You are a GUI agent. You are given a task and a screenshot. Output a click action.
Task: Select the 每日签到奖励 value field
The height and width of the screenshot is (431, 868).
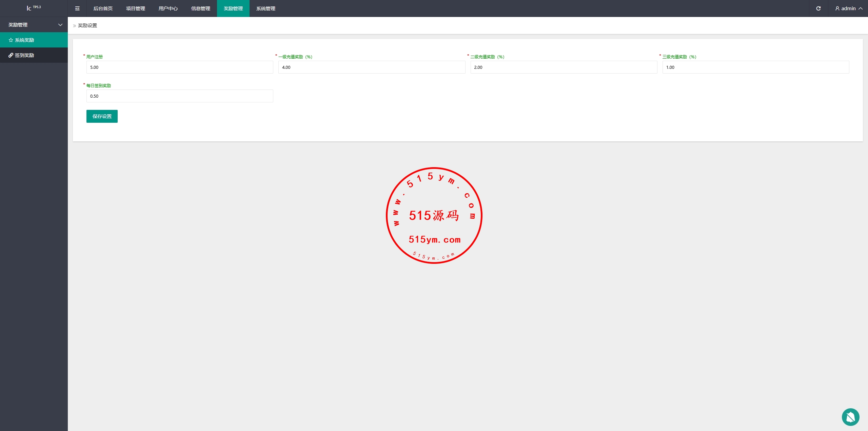pos(179,96)
